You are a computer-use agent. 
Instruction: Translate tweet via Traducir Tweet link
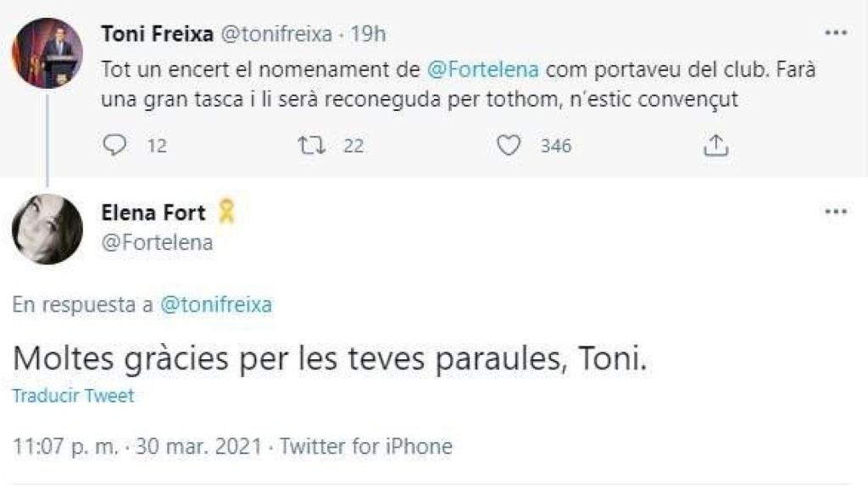click(x=72, y=395)
